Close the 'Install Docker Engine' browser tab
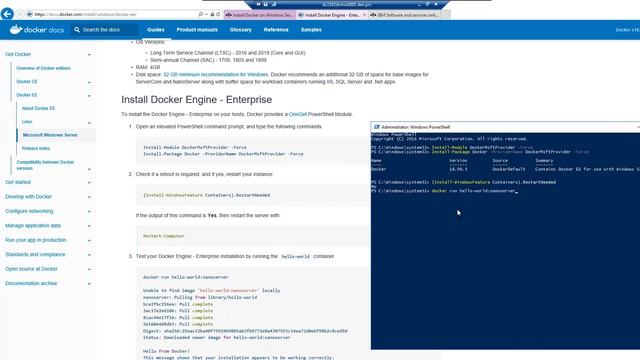The width and height of the screenshot is (640, 360). point(364,15)
